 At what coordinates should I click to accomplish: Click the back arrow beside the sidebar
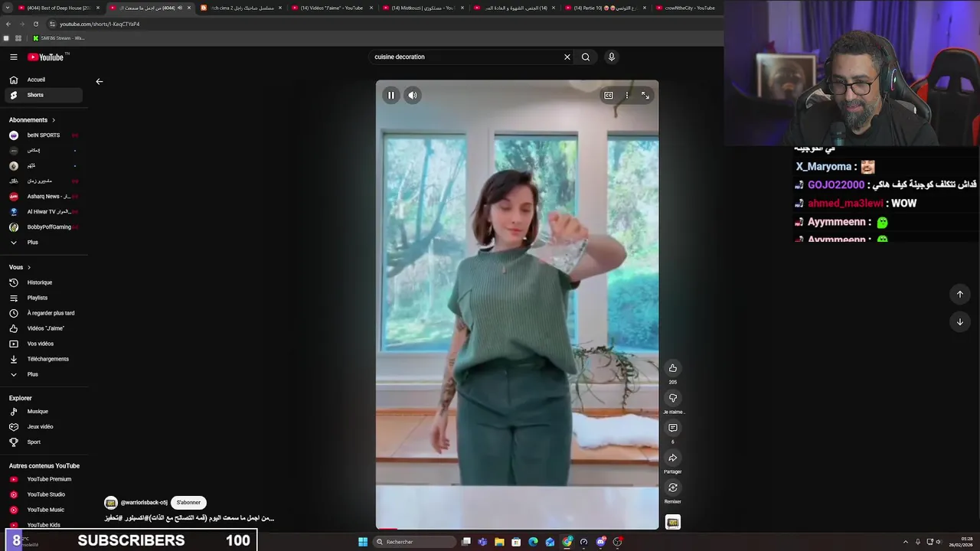click(99, 81)
